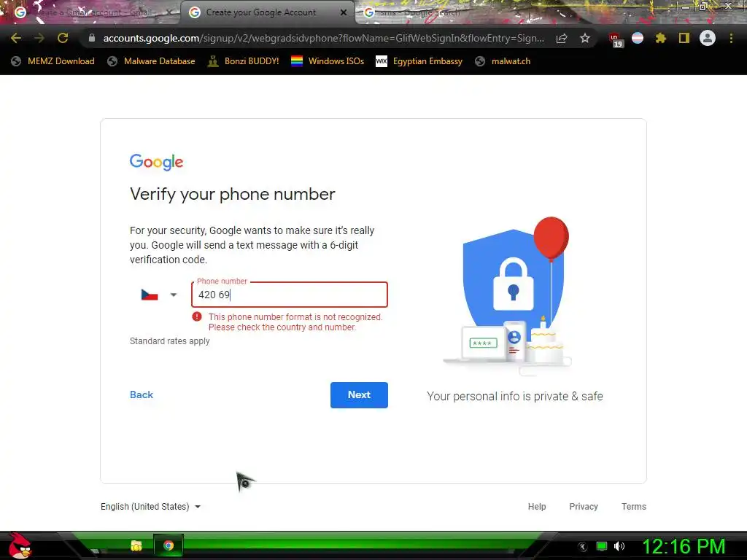Open the Chrome three-dot menu
747x560 pixels.
tap(731, 38)
